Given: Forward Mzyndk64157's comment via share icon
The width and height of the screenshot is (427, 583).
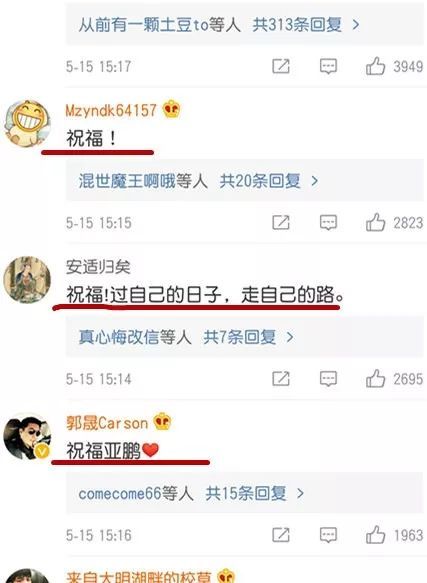Looking at the screenshot, I should pyautogui.click(x=281, y=223).
